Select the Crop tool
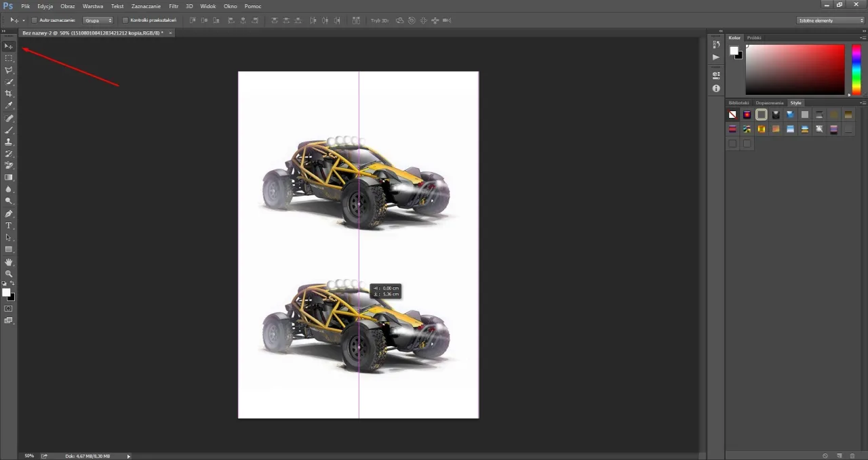The height and width of the screenshot is (460, 868). click(9, 93)
